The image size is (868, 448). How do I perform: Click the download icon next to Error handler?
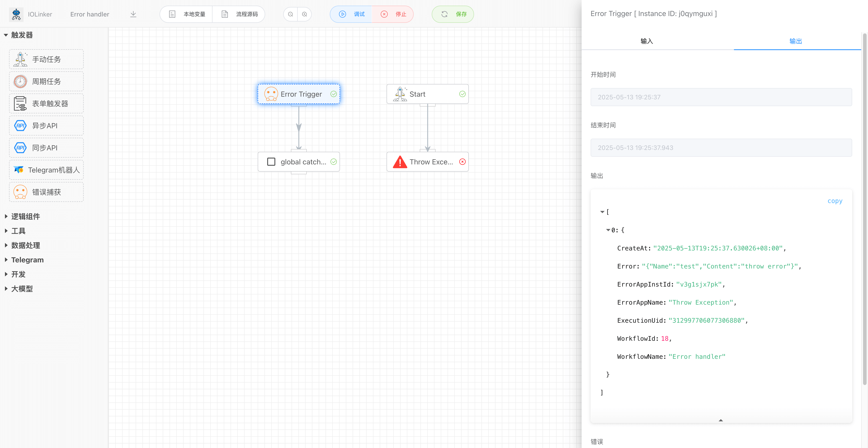pos(133,14)
